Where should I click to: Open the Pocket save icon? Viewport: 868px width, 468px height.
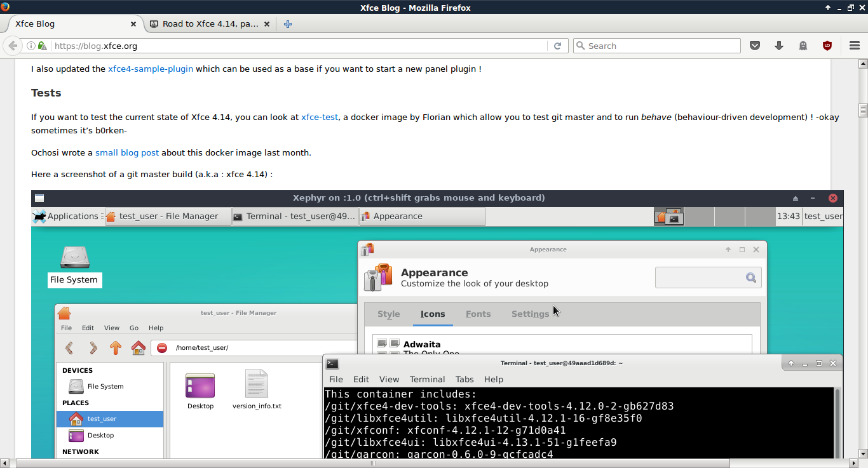(x=755, y=46)
